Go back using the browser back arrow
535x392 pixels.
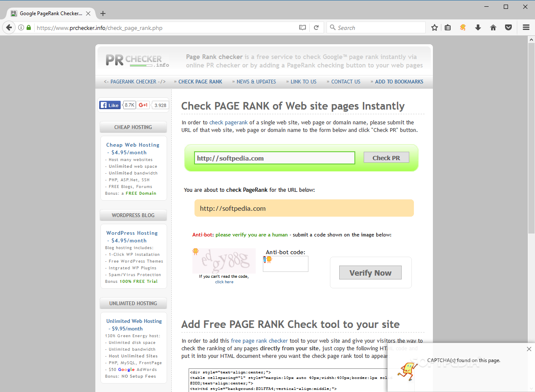click(8, 27)
